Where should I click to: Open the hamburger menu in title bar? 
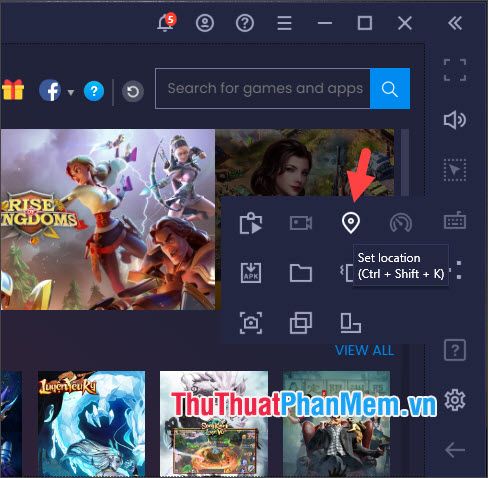click(284, 23)
